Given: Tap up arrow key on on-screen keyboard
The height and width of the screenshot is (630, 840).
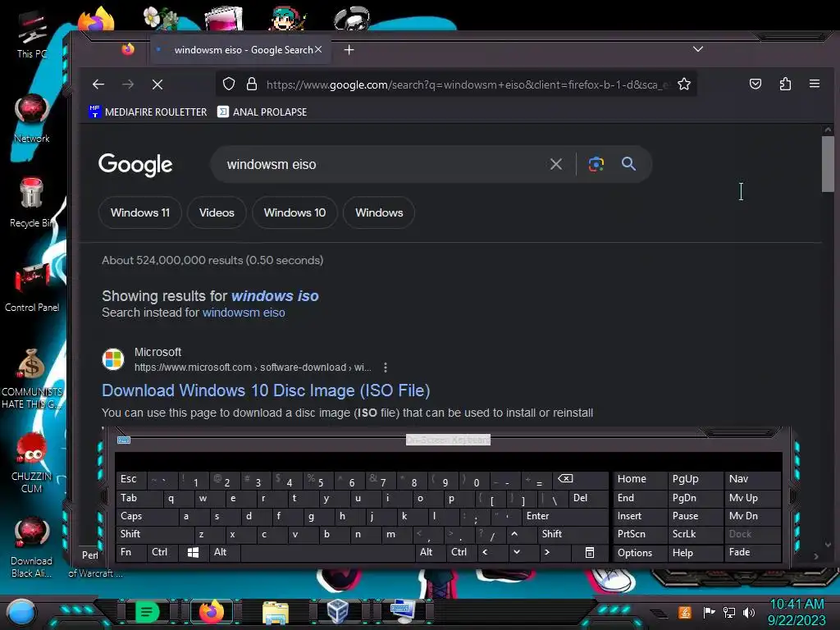Looking at the screenshot, I should (514, 534).
